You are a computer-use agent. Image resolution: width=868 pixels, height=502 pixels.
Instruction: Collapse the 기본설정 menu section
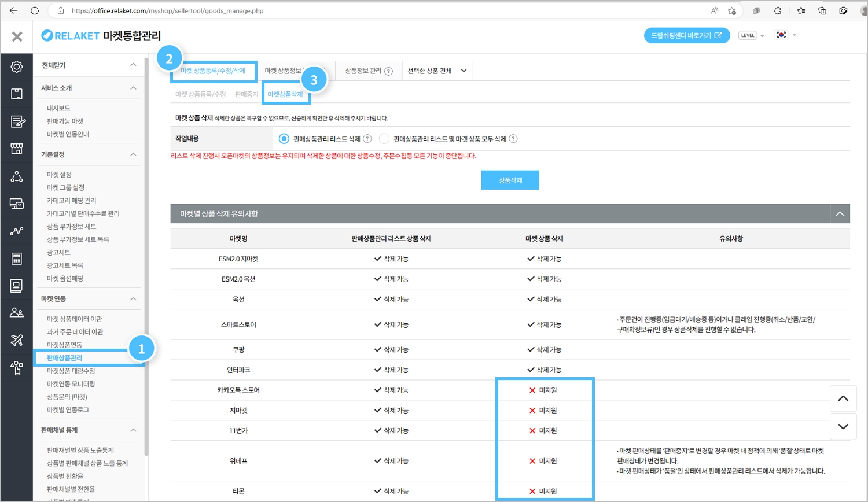coord(133,154)
